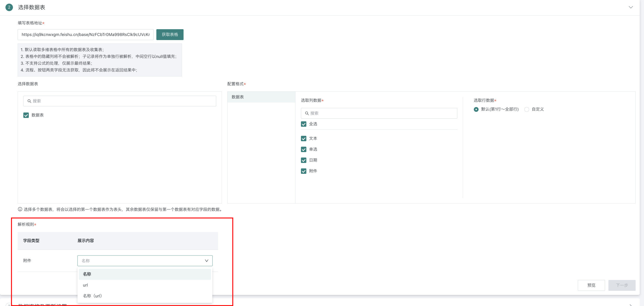Image resolution: width=644 pixels, height=306 pixels.
Task: Select default all-rows radio option
Action: pyautogui.click(x=476, y=109)
